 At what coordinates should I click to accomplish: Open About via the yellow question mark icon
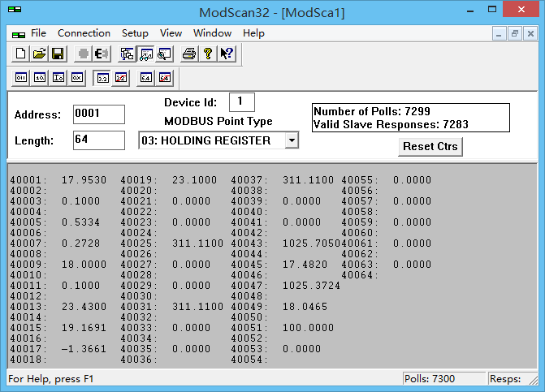[x=208, y=54]
